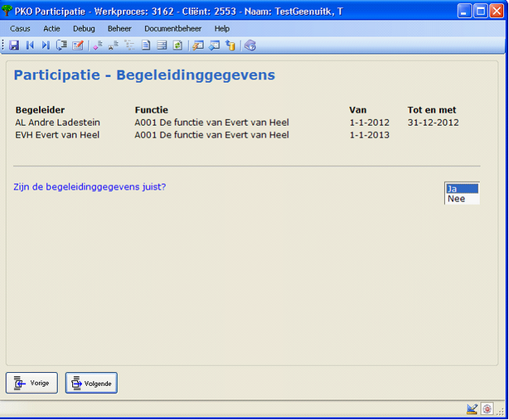Image resolution: width=509 pixels, height=420 pixels.
Task: Click the green refresh document icon
Action: (x=177, y=46)
